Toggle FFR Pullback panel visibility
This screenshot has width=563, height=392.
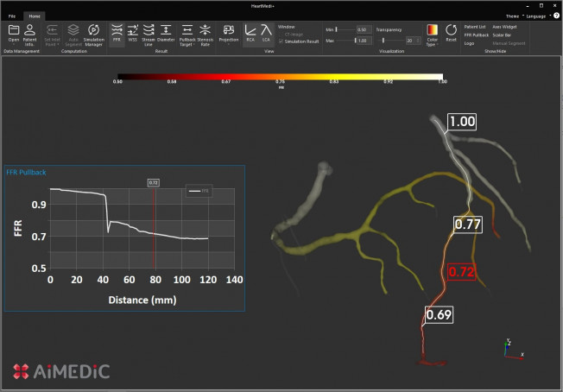(476, 35)
